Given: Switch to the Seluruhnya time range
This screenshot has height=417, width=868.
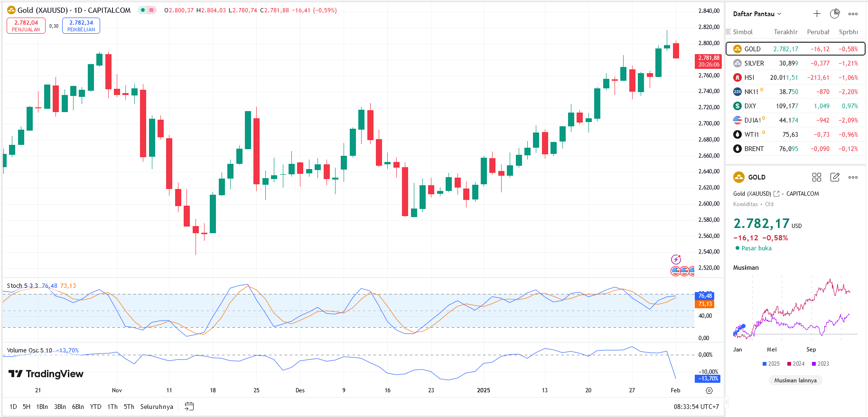Looking at the screenshot, I should pos(157,407).
